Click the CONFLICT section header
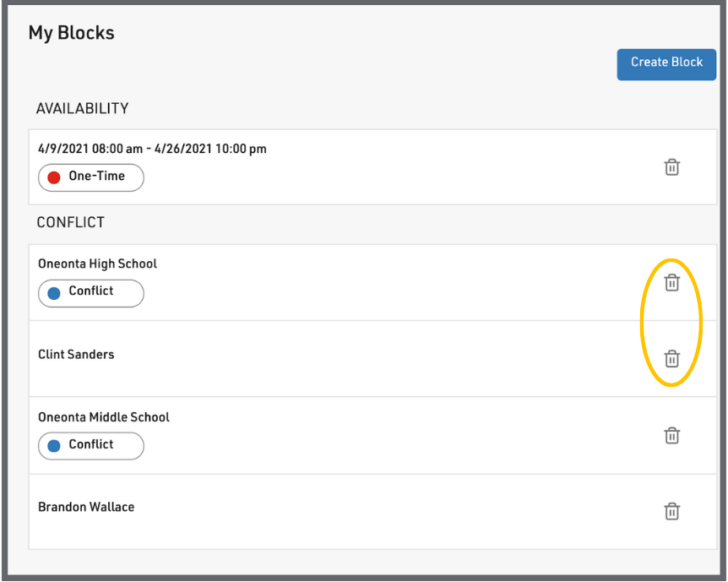Image resolution: width=728 pixels, height=582 pixels. pos(70,223)
